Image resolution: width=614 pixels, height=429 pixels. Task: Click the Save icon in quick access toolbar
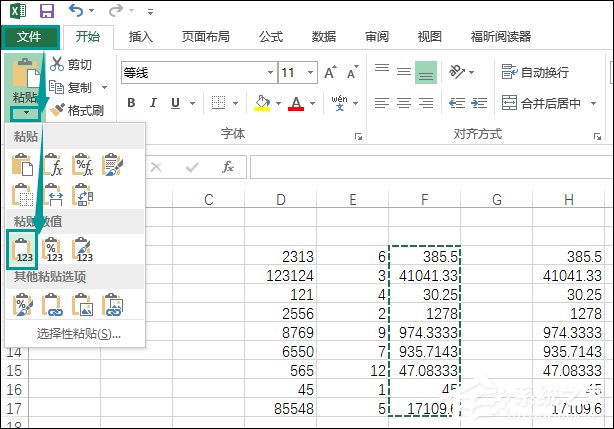[46, 12]
